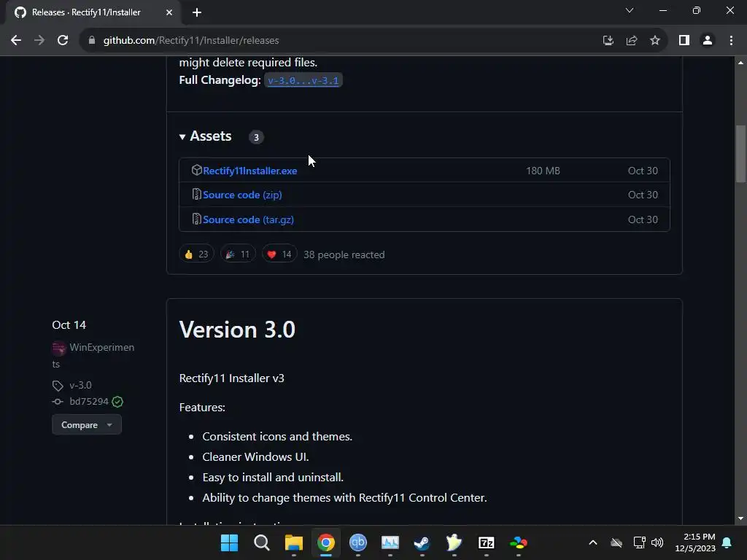
Task: Click the Chrome taskbar icon
Action: coord(326,542)
